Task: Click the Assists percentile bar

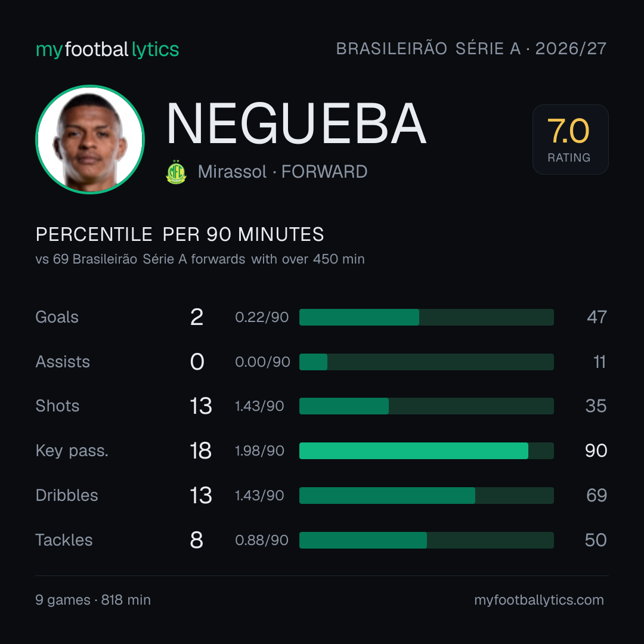Action: 426,362
